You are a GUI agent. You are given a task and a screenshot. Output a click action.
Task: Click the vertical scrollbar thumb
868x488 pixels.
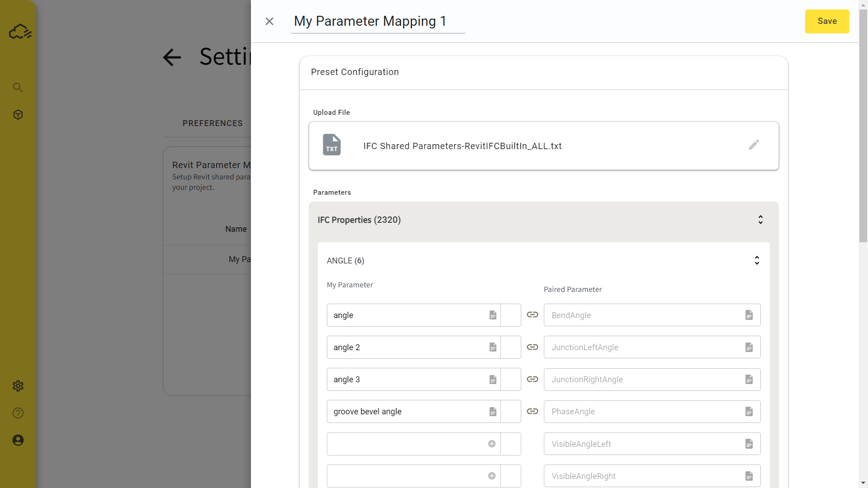coord(863,127)
